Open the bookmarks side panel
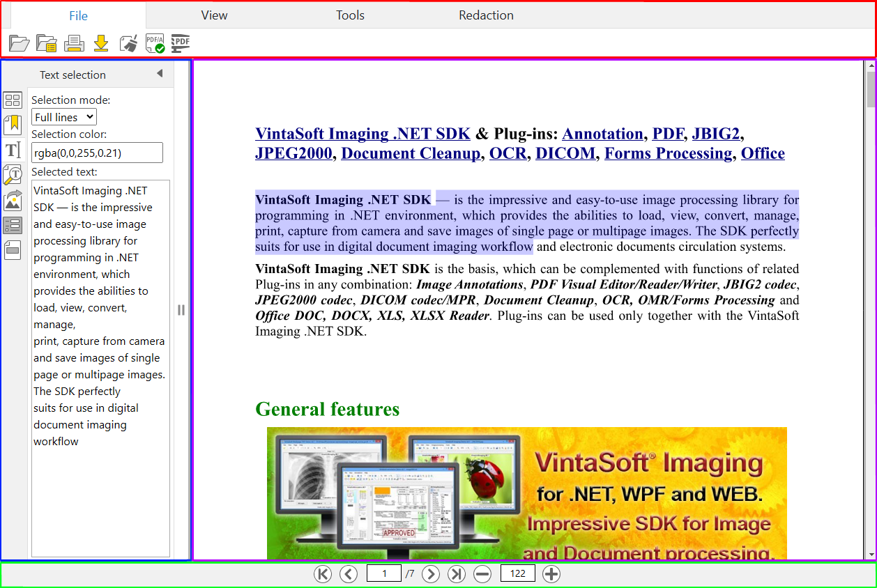 [x=13, y=125]
